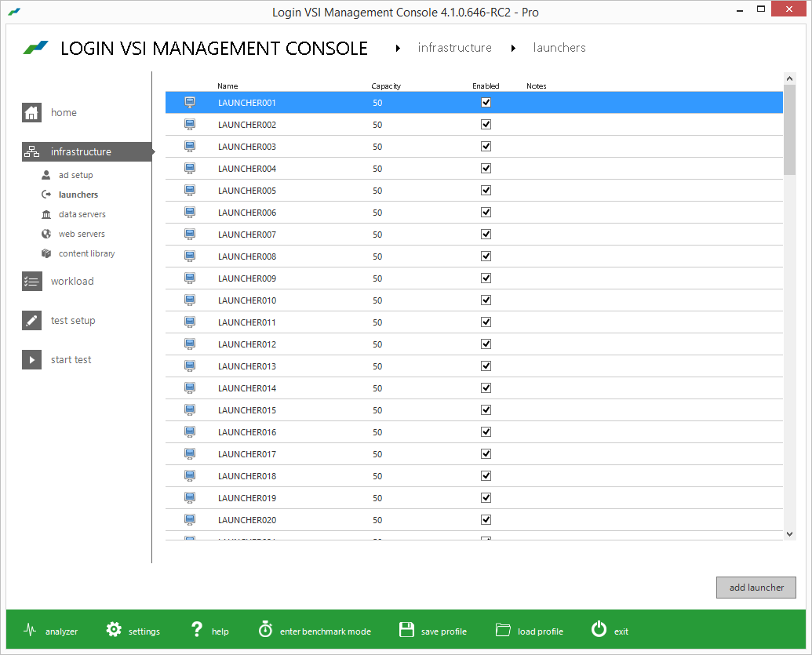Select the infrastructure menu item
The width and height of the screenshot is (812, 655).
(x=87, y=151)
